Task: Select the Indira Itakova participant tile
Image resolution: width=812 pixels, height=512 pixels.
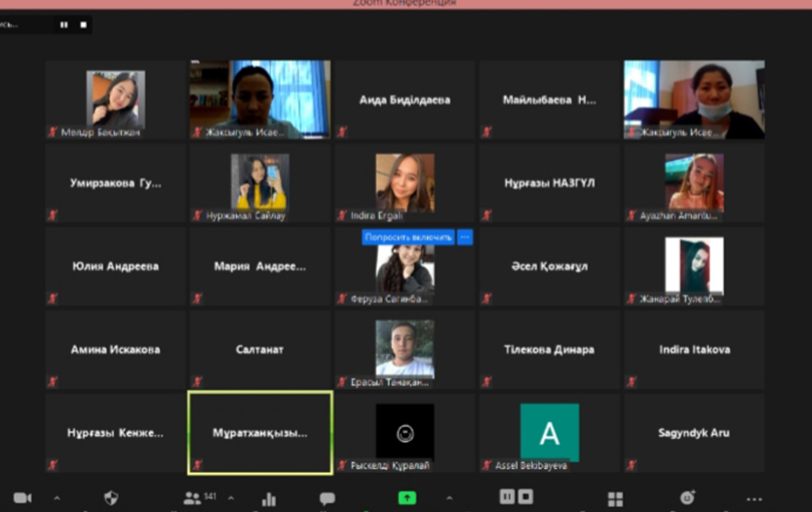Action: pyautogui.click(x=694, y=350)
